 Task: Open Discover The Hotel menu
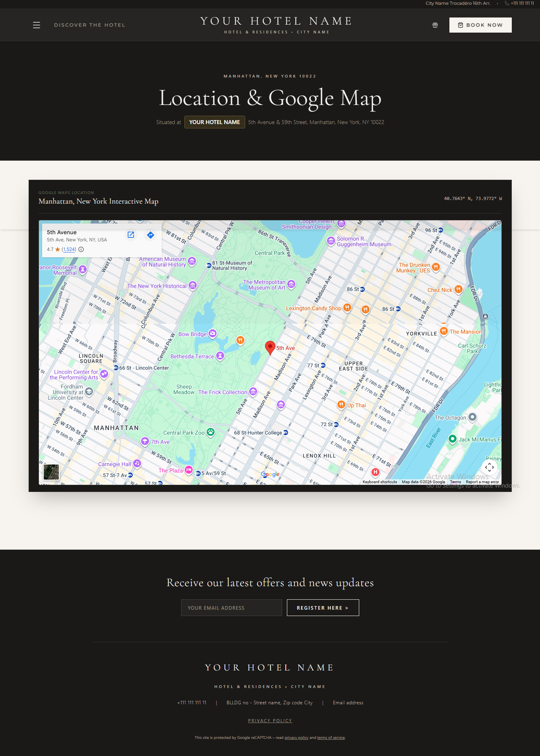(89, 25)
